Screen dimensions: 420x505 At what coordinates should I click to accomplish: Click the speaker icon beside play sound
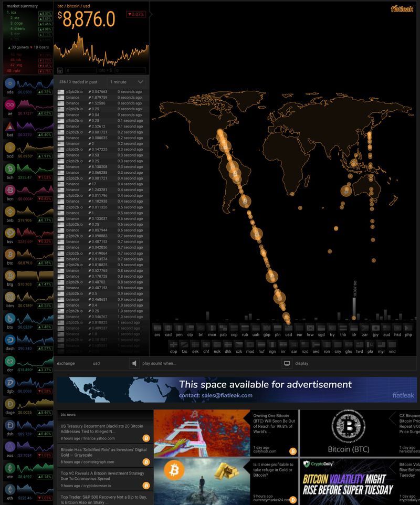[135, 363]
